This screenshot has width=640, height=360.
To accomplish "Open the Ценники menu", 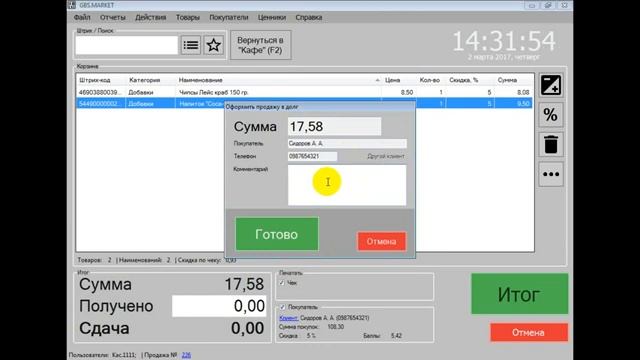I will [272, 18].
